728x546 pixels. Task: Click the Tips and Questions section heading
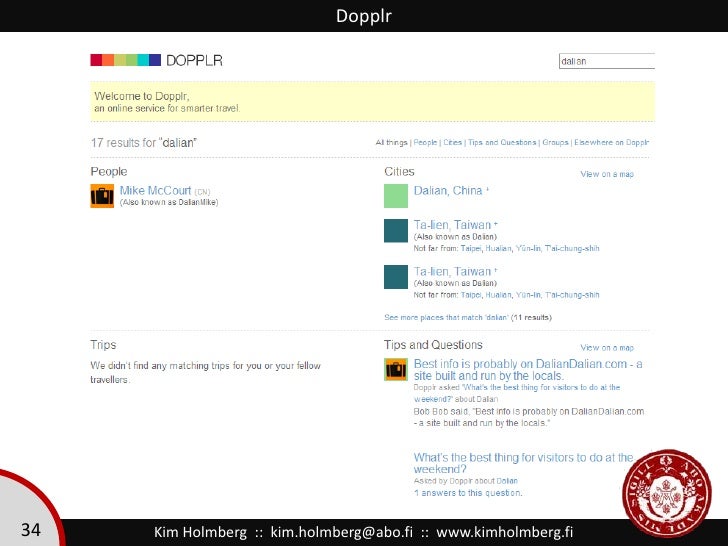pyautogui.click(x=433, y=344)
